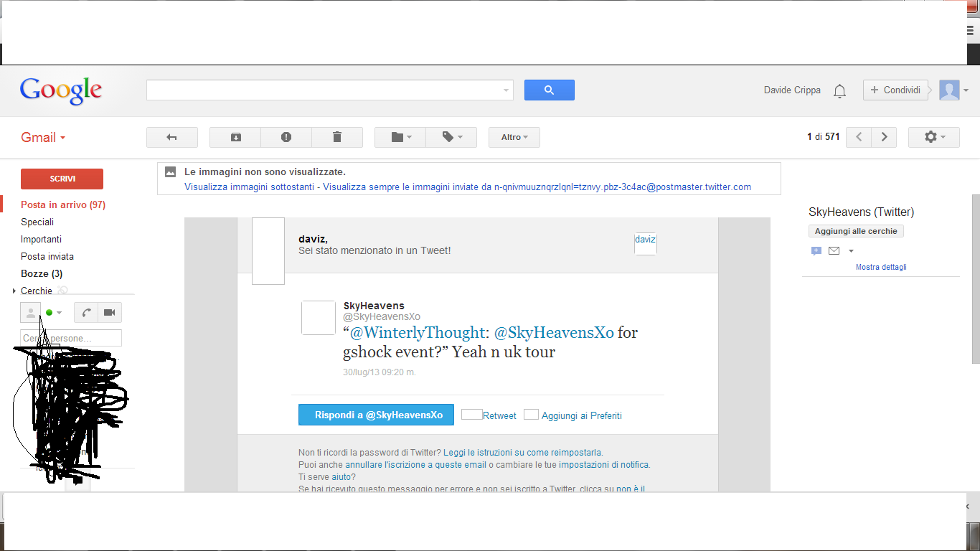Open the Bozze folder
The width and height of the screenshot is (980, 551).
pyautogui.click(x=41, y=273)
